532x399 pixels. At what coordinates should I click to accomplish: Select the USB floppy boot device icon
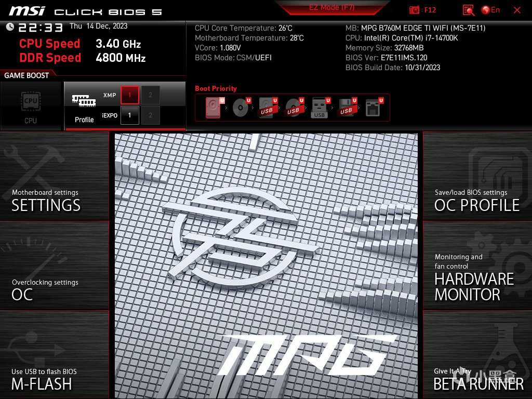click(347, 108)
